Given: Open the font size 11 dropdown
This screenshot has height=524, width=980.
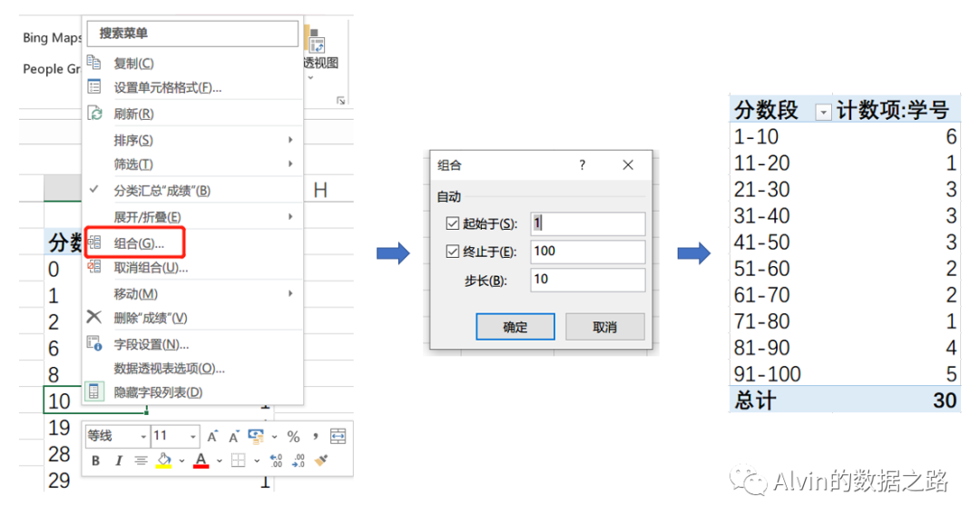Looking at the screenshot, I should (193, 437).
